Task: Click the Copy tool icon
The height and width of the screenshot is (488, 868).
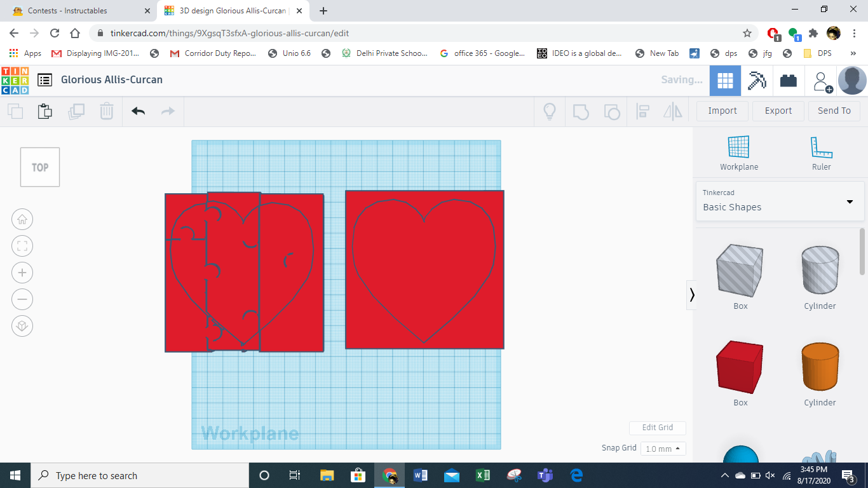Action: (x=15, y=111)
